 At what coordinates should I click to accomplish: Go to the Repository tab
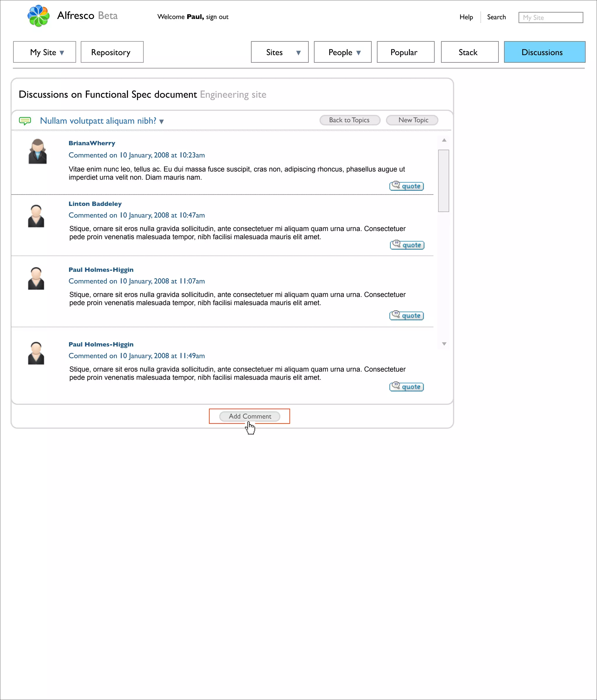click(x=112, y=52)
